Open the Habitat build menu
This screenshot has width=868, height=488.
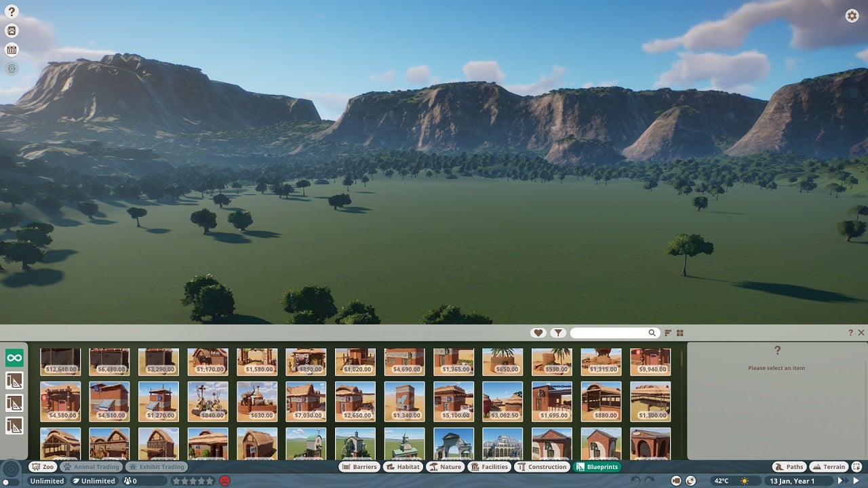[x=403, y=467]
